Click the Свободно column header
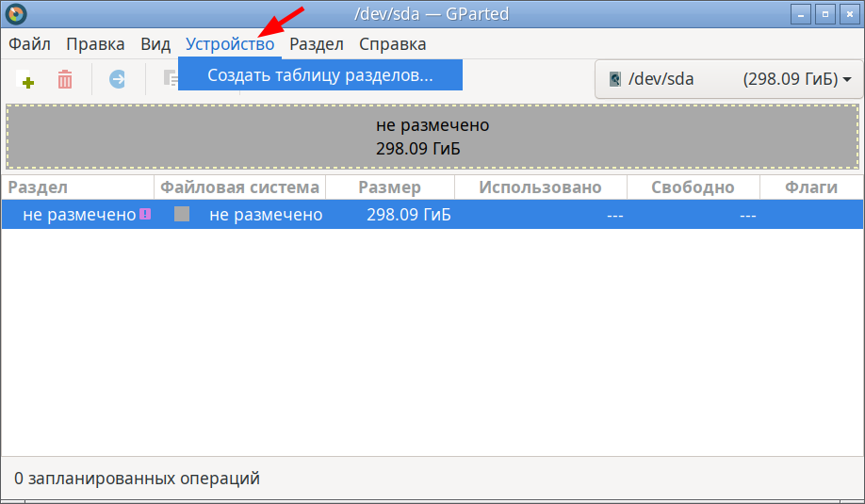Screen dimensions: 865x504 693,187
